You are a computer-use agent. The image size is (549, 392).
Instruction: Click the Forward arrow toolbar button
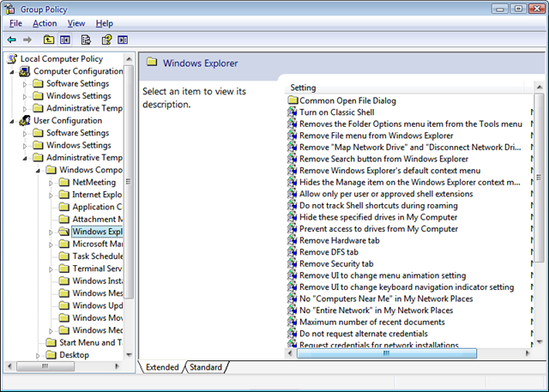pyautogui.click(x=27, y=39)
